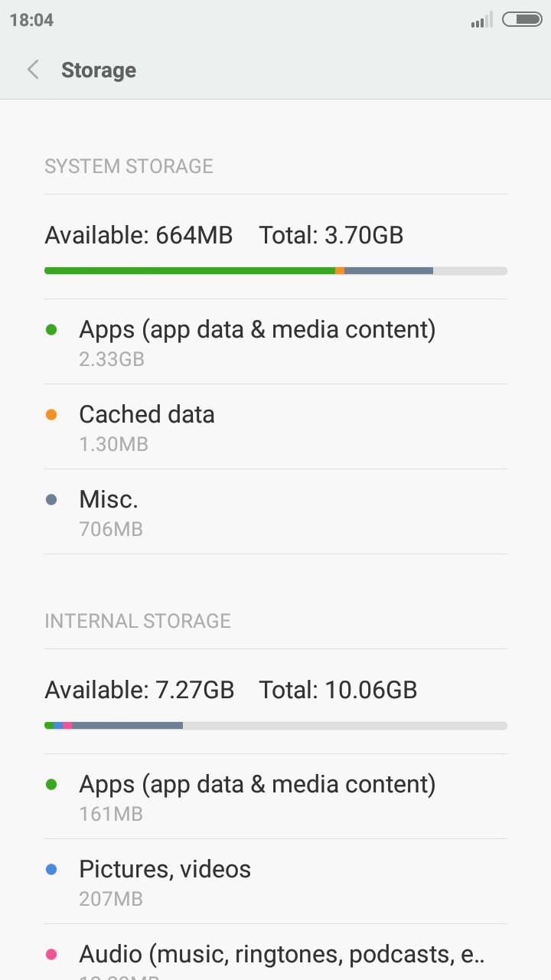
Task: Tap the back arrow icon
Action: pyautogui.click(x=33, y=70)
